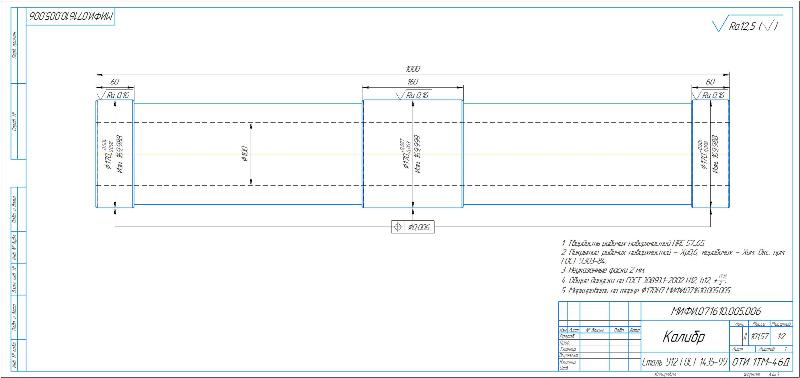Select the Ra 0.16 symbol on left journal

[115, 95]
